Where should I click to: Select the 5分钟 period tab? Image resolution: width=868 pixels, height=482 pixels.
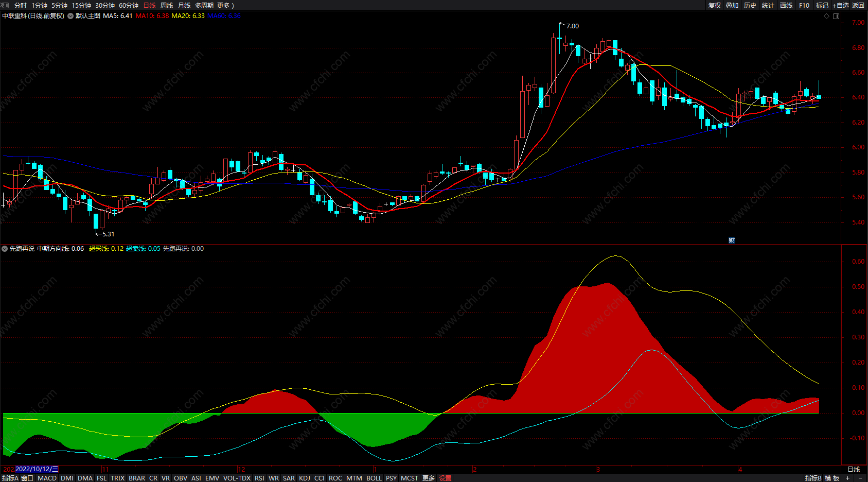tap(59, 5)
